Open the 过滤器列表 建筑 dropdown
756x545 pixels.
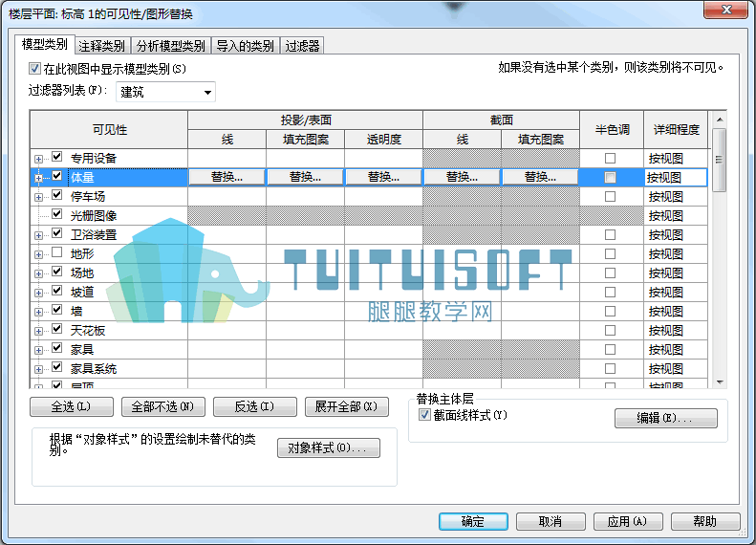click(x=165, y=92)
